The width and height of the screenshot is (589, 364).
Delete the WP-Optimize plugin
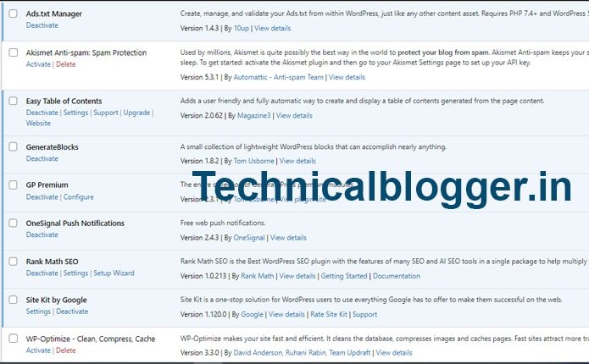click(x=66, y=350)
